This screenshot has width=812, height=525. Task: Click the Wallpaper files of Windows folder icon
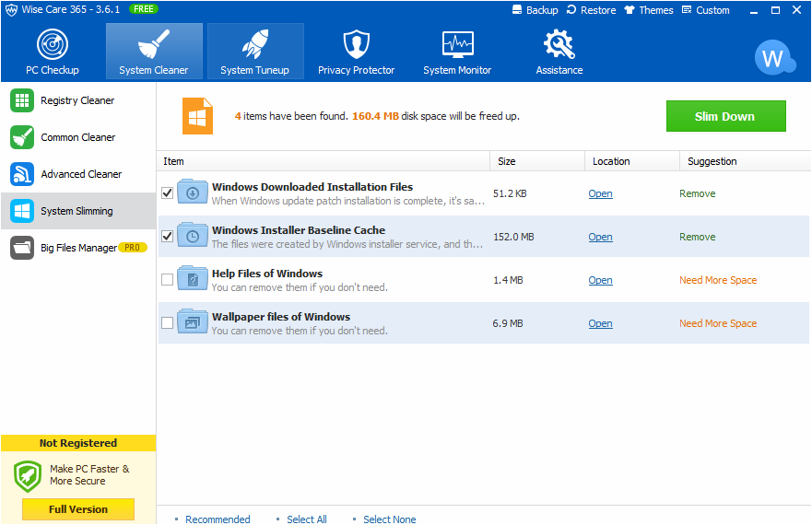193,321
